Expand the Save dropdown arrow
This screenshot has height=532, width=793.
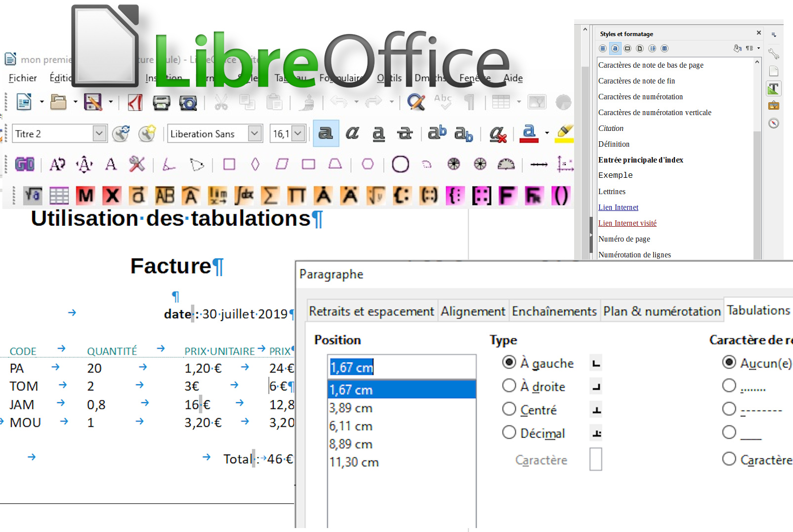pos(111,102)
